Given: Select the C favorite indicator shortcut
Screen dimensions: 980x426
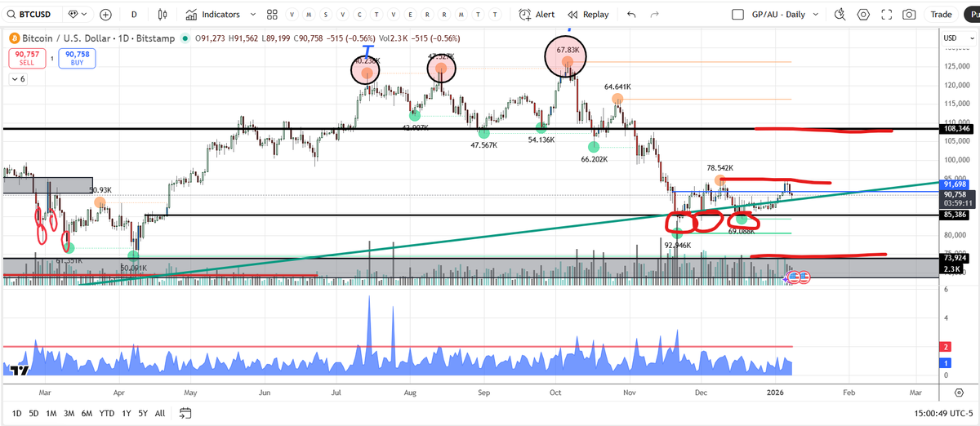Looking at the screenshot, I should (x=361, y=15).
